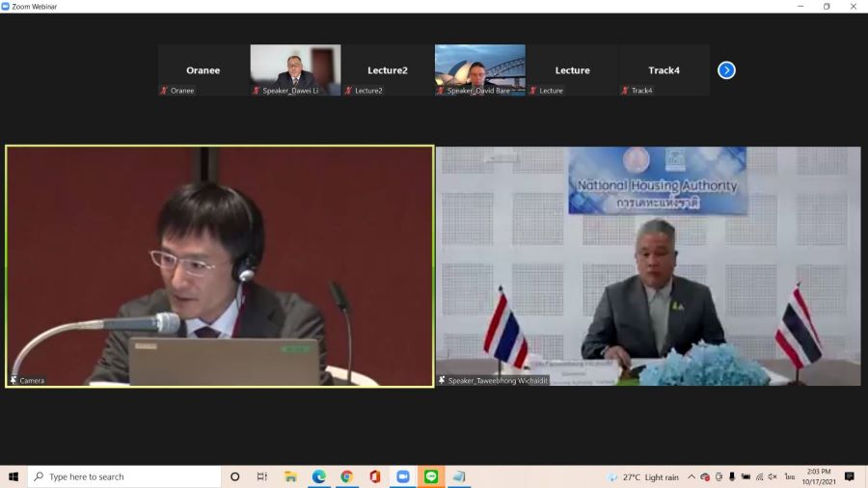Show next page of participant thumbnails
868x488 pixels.
tap(726, 70)
